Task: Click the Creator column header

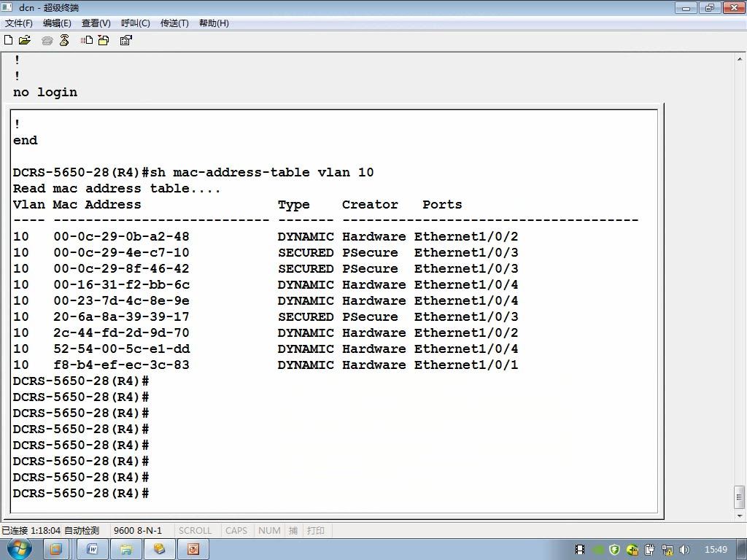Action: (x=370, y=205)
